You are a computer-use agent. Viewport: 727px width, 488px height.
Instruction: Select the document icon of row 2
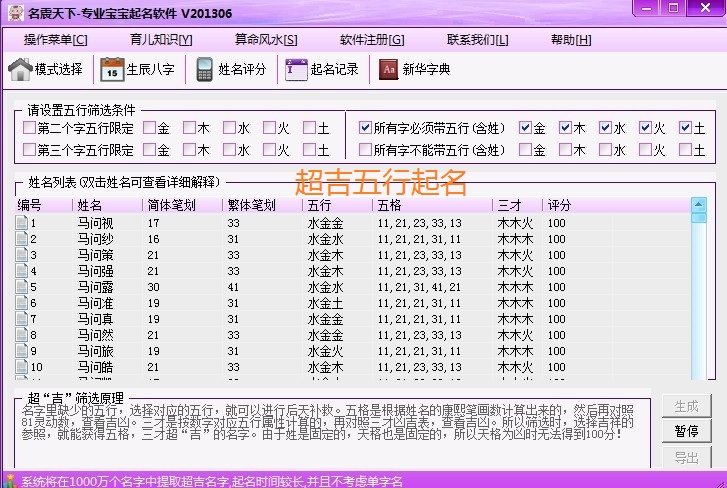click(21, 239)
